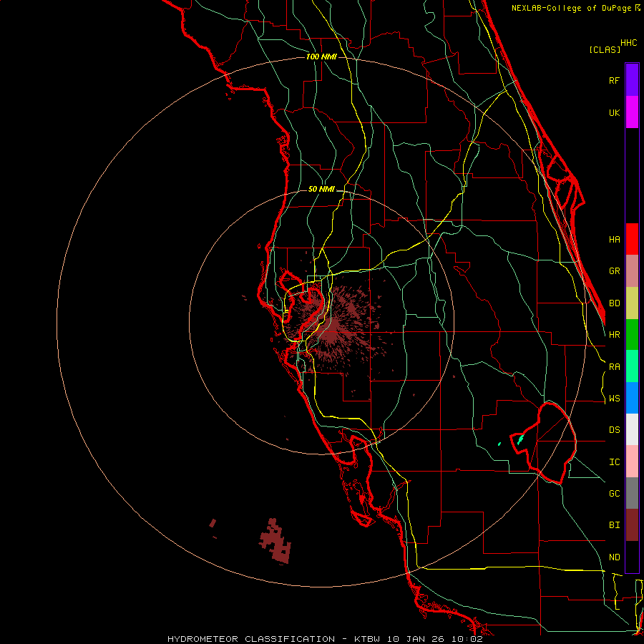
Task: Select the light pink IC swatch
Action: pos(632,462)
